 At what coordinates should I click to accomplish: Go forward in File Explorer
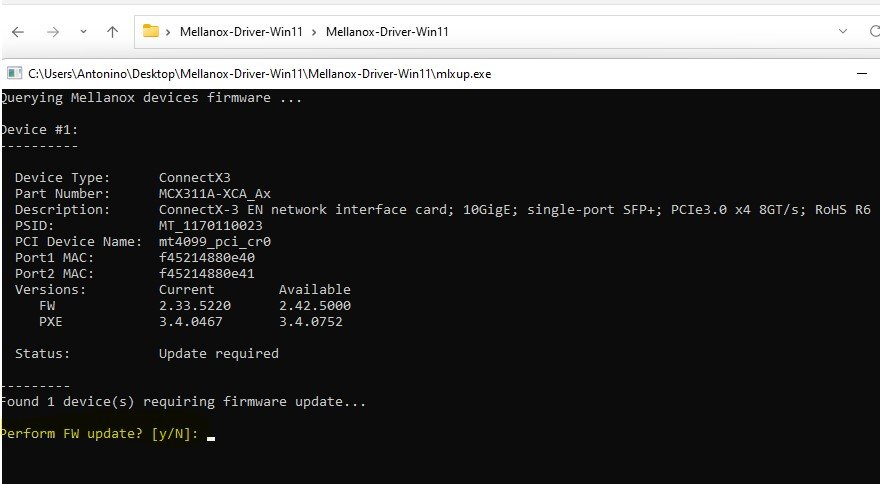[x=53, y=32]
